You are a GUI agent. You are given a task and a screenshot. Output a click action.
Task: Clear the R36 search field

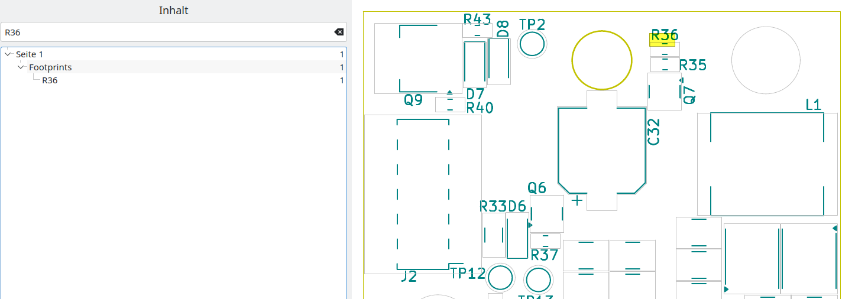click(339, 32)
